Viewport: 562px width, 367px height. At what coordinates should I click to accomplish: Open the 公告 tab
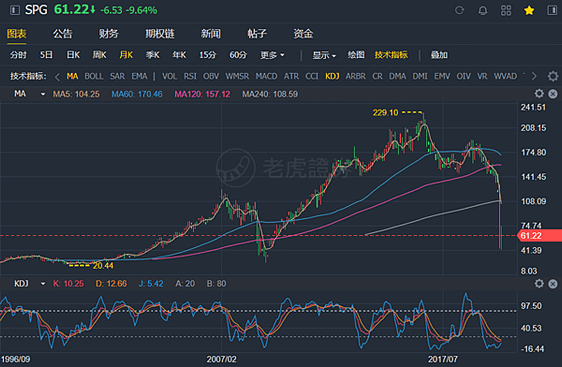pos(63,34)
